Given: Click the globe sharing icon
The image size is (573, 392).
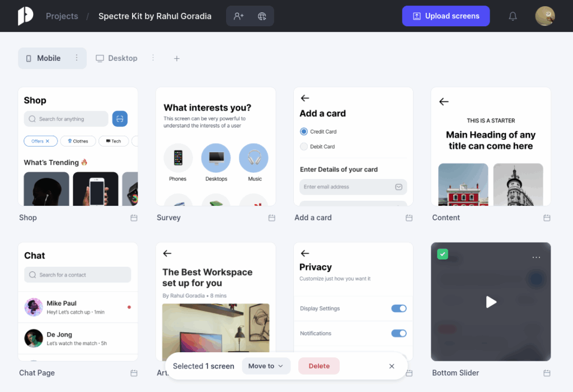Looking at the screenshot, I should point(262,16).
